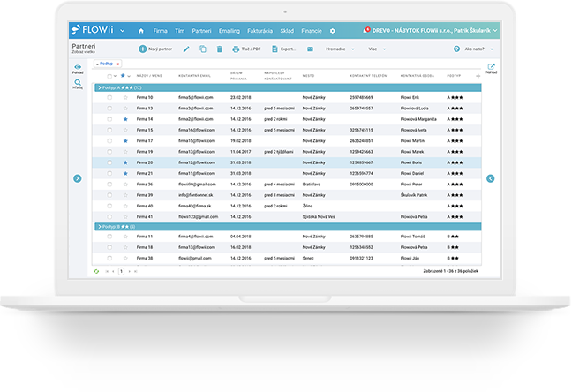Go to next page arrow in pager
The height and width of the screenshot is (392, 572).
(x=130, y=271)
